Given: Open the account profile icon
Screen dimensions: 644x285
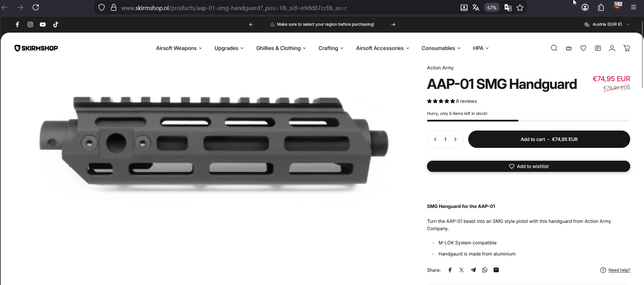Looking at the screenshot, I should tap(612, 48).
